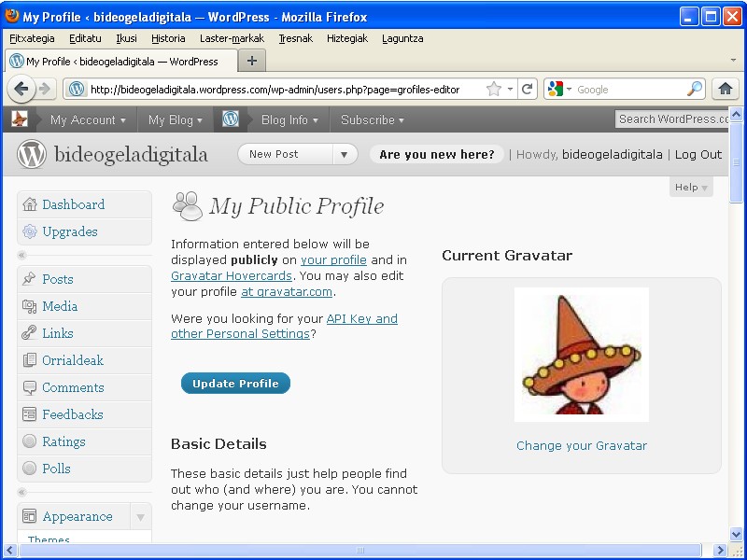The width and height of the screenshot is (747, 560).
Task: Open the My Account dropdown
Action: coord(88,119)
